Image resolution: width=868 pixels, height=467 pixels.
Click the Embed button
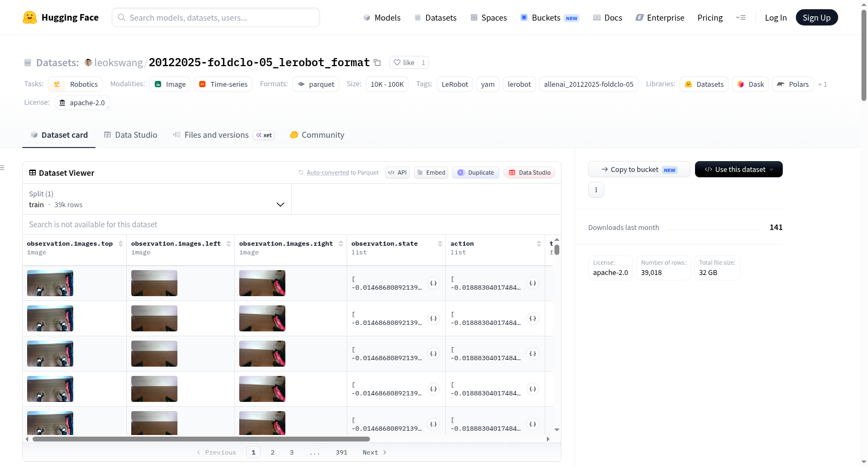point(431,172)
